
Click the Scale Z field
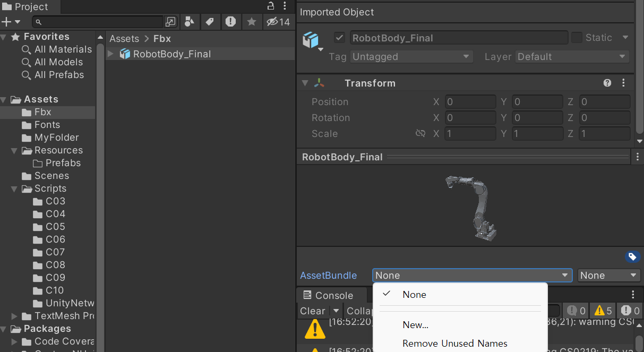605,134
